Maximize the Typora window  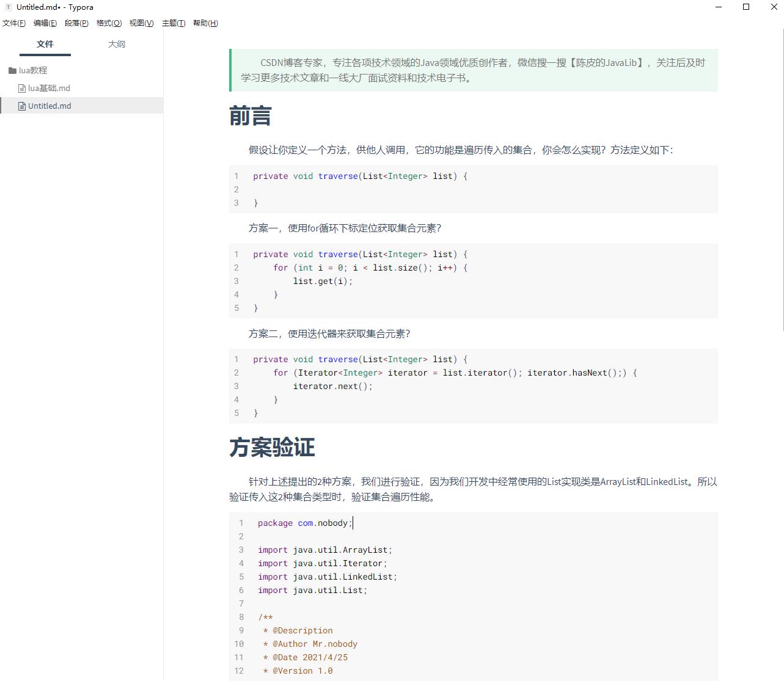tap(746, 7)
